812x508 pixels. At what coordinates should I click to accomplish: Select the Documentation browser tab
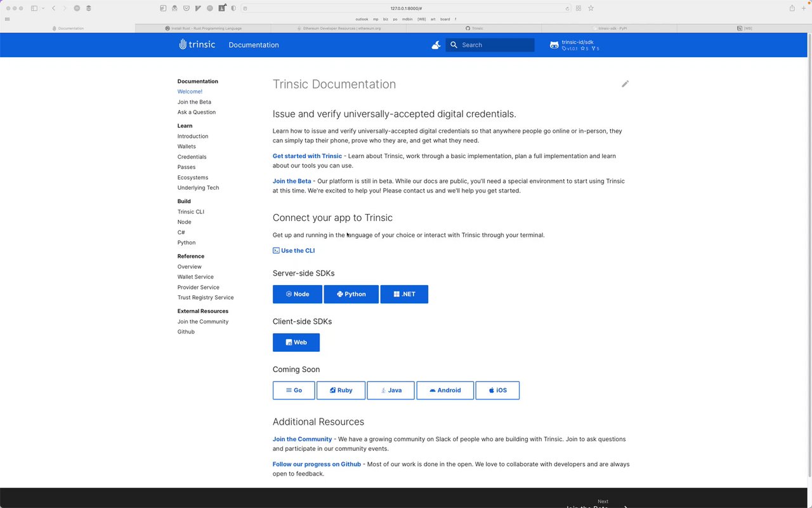(68, 28)
